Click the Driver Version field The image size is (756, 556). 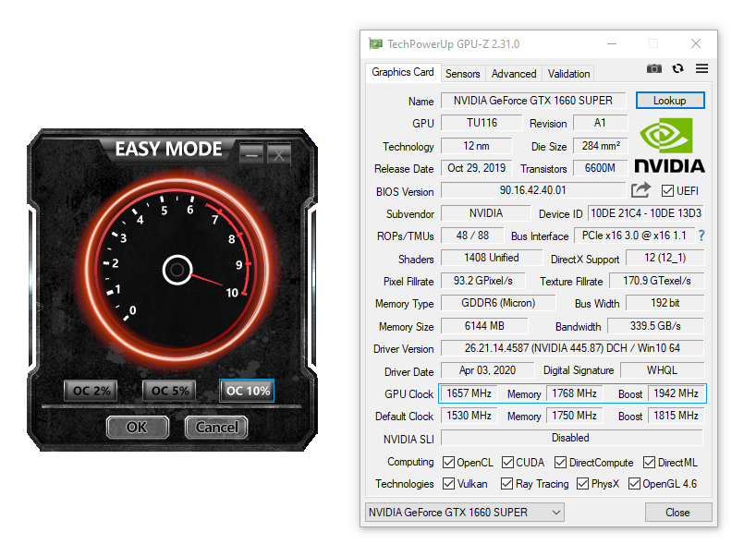point(572,348)
